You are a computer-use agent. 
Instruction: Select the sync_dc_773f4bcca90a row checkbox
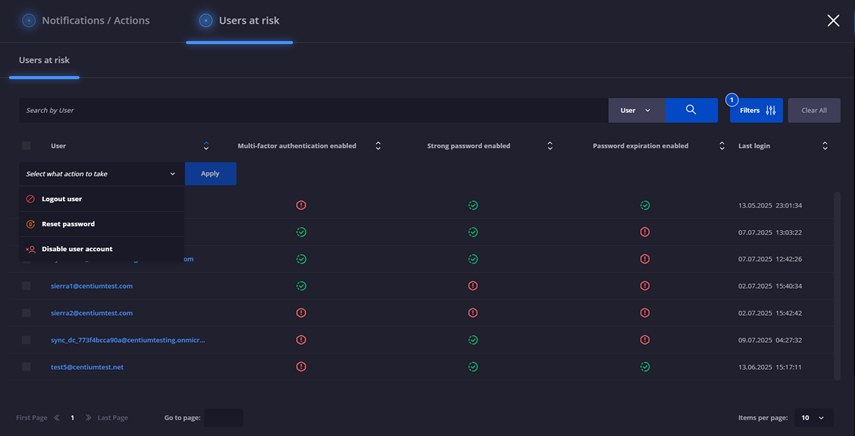point(26,340)
